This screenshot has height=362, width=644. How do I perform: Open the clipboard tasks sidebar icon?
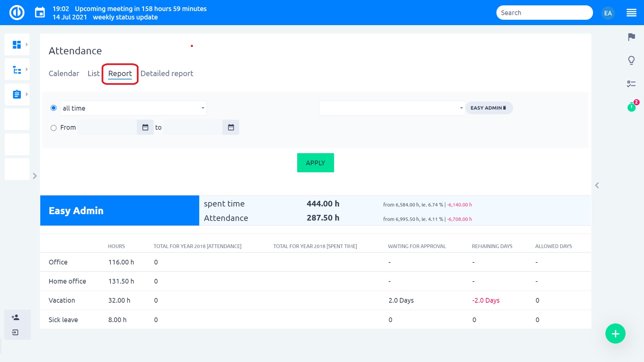click(17, 94)
